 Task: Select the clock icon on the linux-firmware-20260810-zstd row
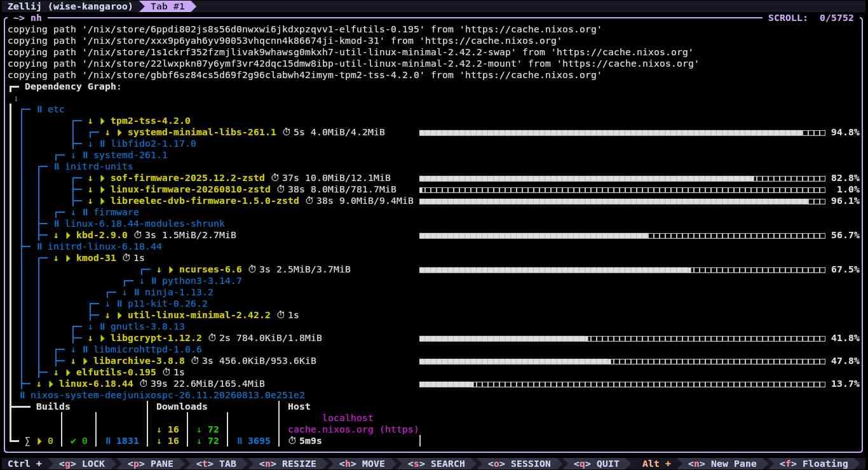pos(280,189)
